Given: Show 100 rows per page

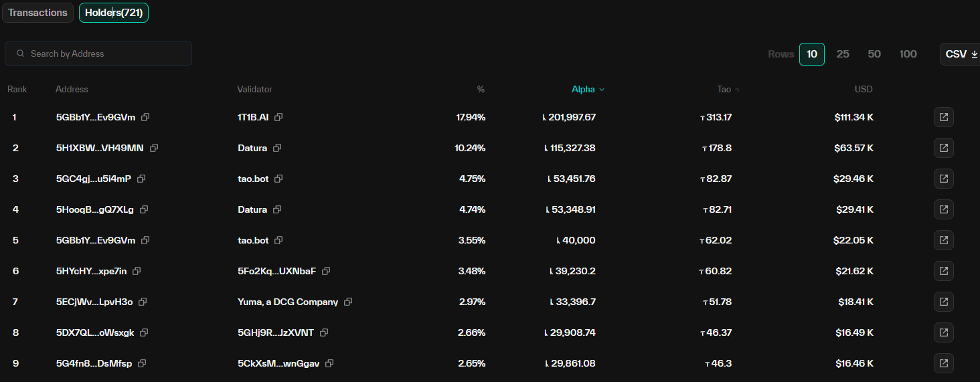Looking at the screenshot, I should [x=908, y=54].
